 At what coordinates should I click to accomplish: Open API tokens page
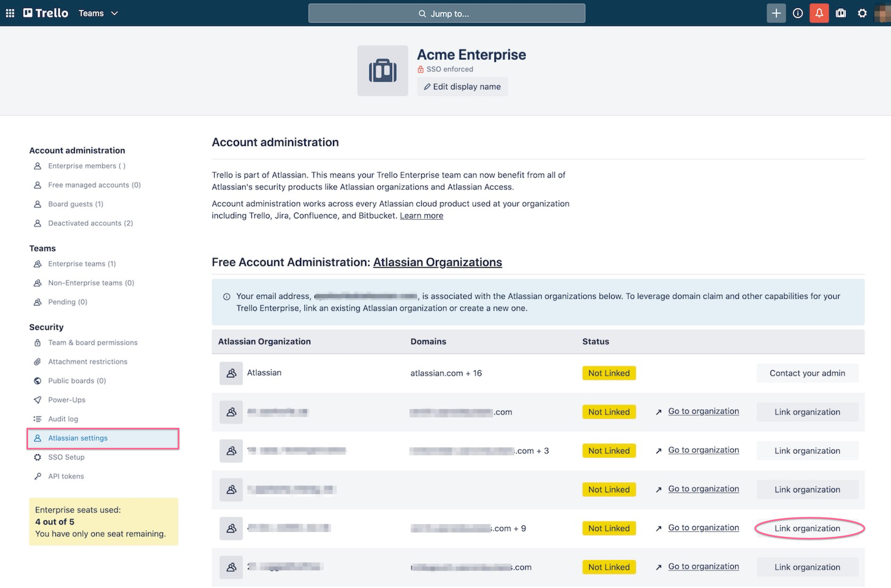(x=66, y=477)
